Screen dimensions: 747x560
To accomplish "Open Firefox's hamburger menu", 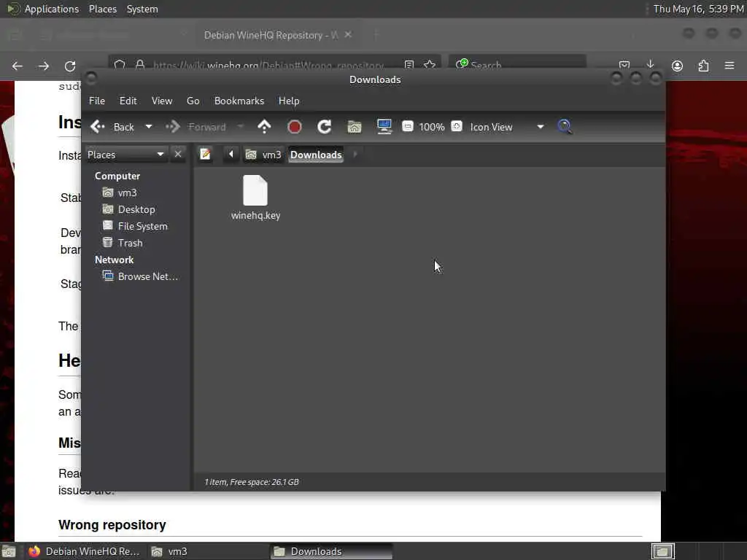I will (729, 66).
